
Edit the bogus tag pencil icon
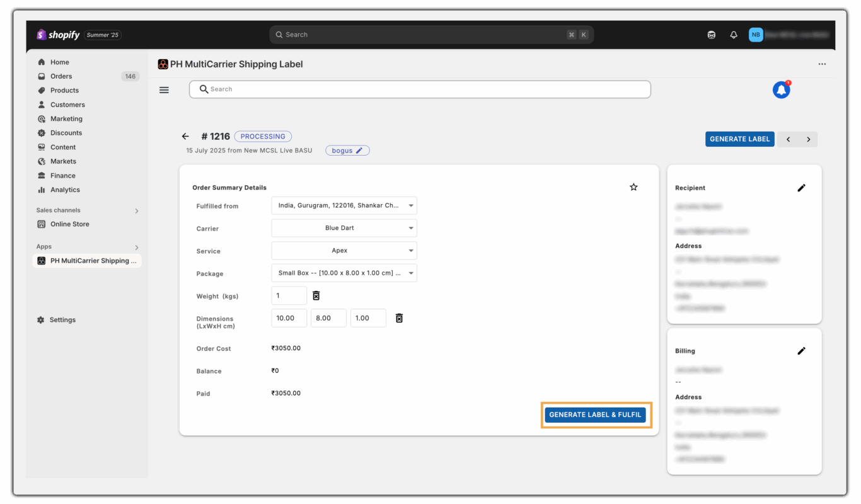(359, 151)
